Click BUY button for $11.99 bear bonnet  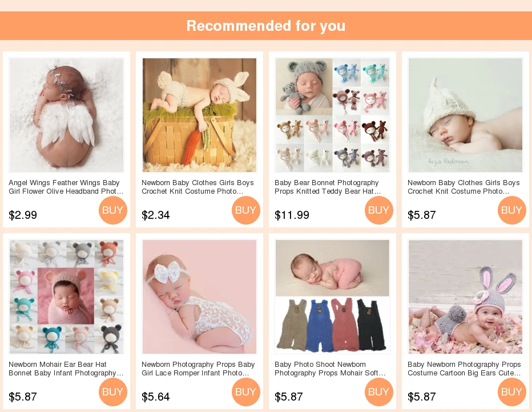(x=378, y=210)
